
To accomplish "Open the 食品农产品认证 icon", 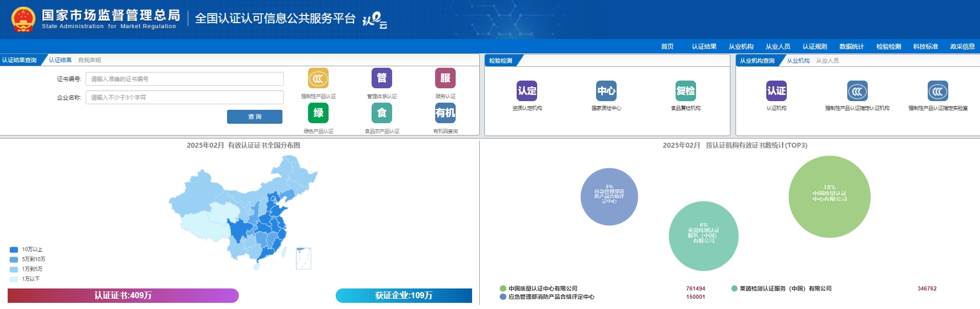I will pyautogui.click(x=381, y=113).
